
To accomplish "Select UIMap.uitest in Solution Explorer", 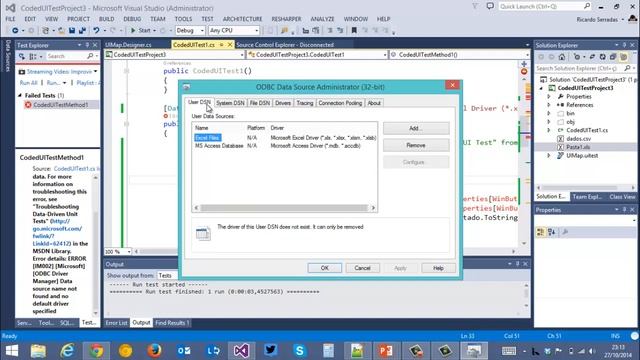I will point(582,156).
